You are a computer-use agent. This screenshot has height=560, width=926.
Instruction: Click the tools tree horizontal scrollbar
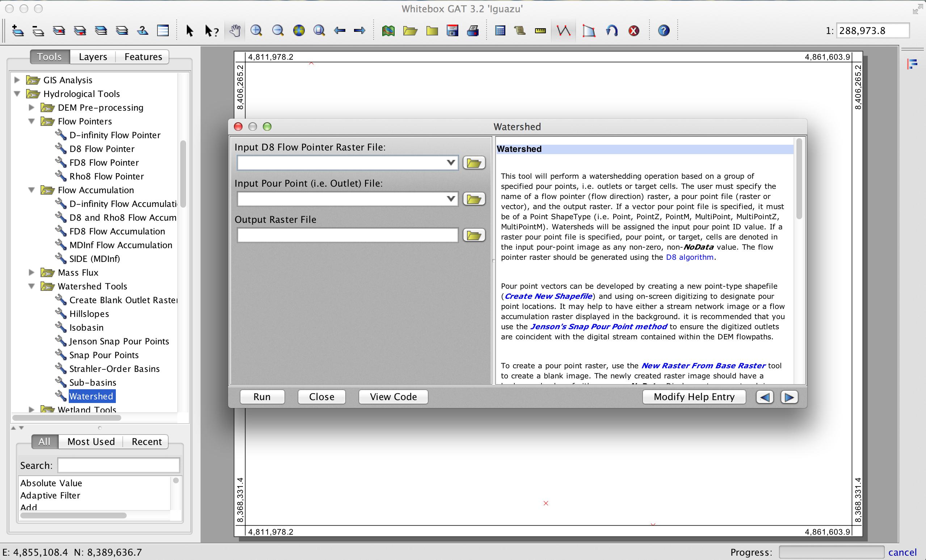pos(67,418)
